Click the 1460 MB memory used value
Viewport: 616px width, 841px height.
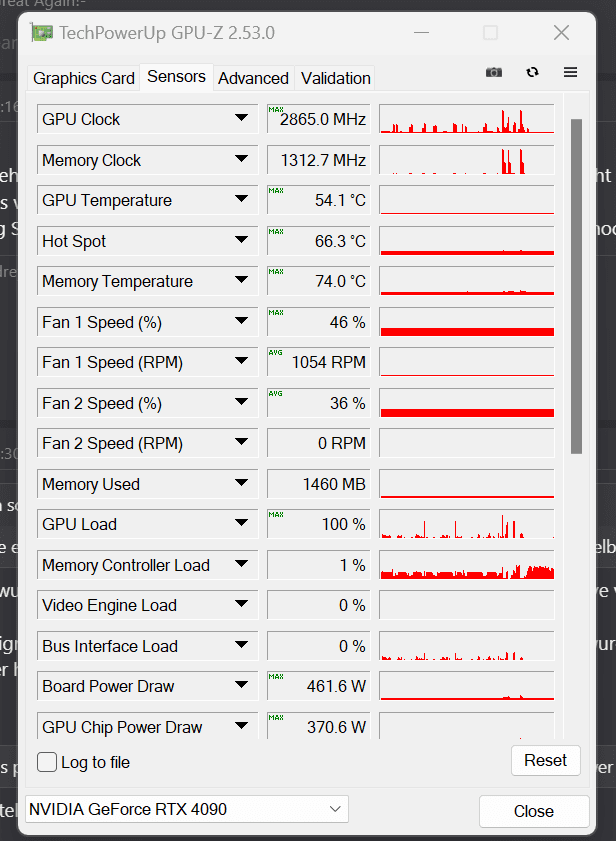319,483
